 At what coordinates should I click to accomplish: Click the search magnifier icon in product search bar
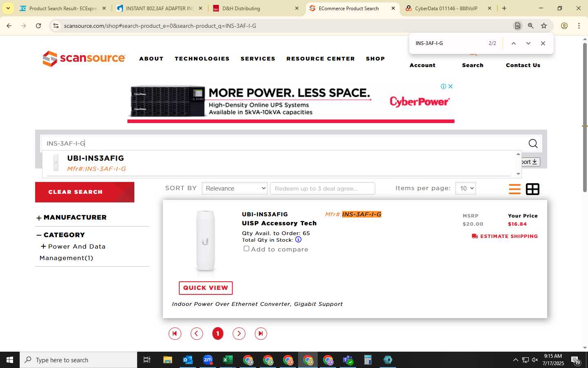(533, 144)
